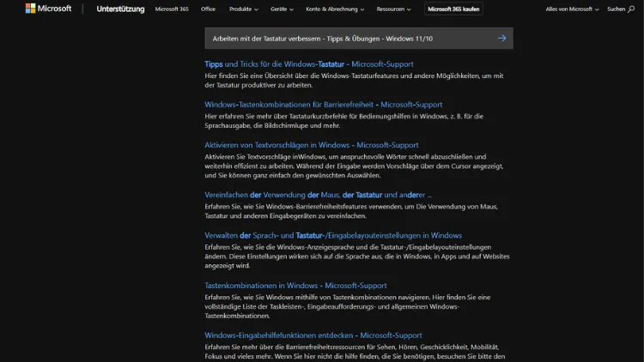
Task: Click the Microsoft logo
Action: click(48, 9)
